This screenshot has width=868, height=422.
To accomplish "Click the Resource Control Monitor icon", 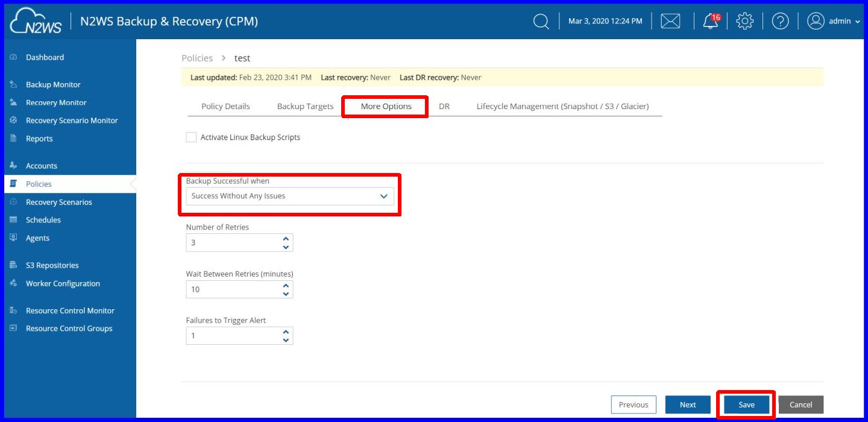I will tap(13, 310).
